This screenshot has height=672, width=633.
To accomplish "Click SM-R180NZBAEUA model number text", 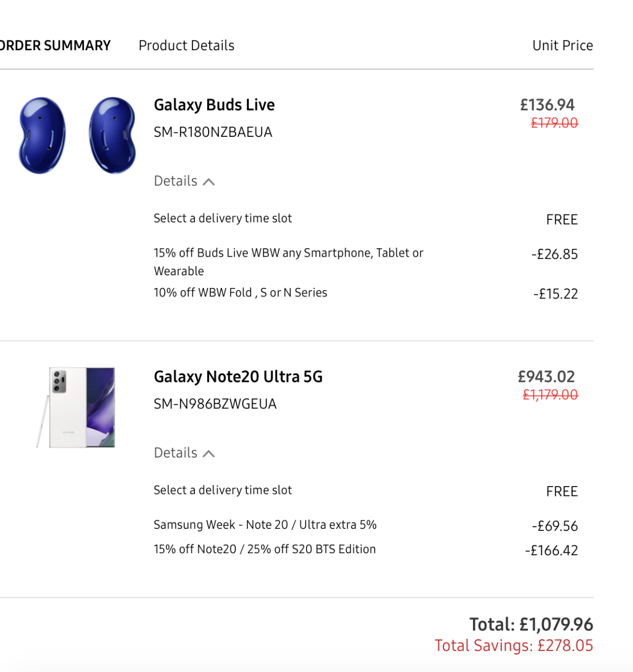I will pos(213,132).
